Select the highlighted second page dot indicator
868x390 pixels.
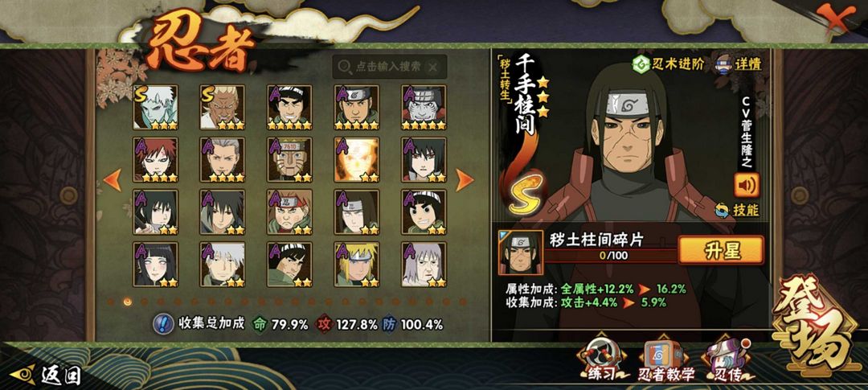coord(128,302)
